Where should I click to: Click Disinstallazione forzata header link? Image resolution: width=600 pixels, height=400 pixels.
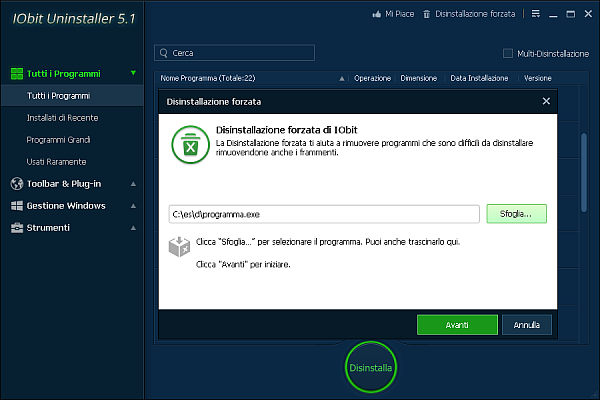click(475, 14)
